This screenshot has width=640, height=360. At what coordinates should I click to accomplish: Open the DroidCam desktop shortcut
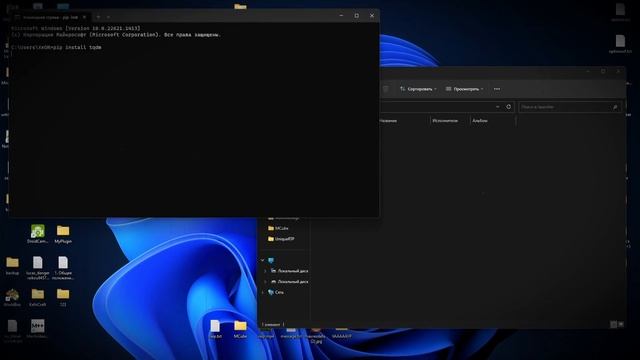[x=38, y=233]
